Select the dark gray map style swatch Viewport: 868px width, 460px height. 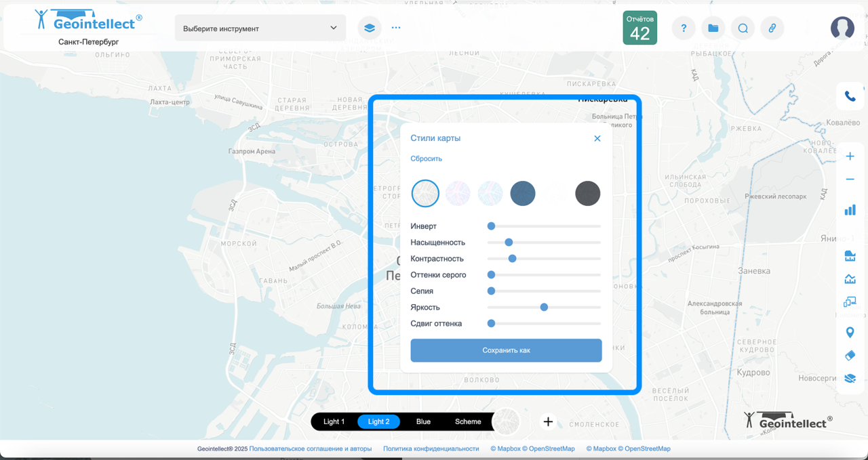click(x=587, y=194)
